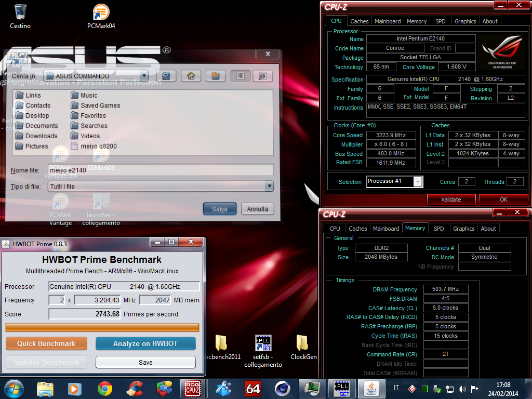
Task: Open About tab in lower CPU-Z window
Action: click(488, 229)
